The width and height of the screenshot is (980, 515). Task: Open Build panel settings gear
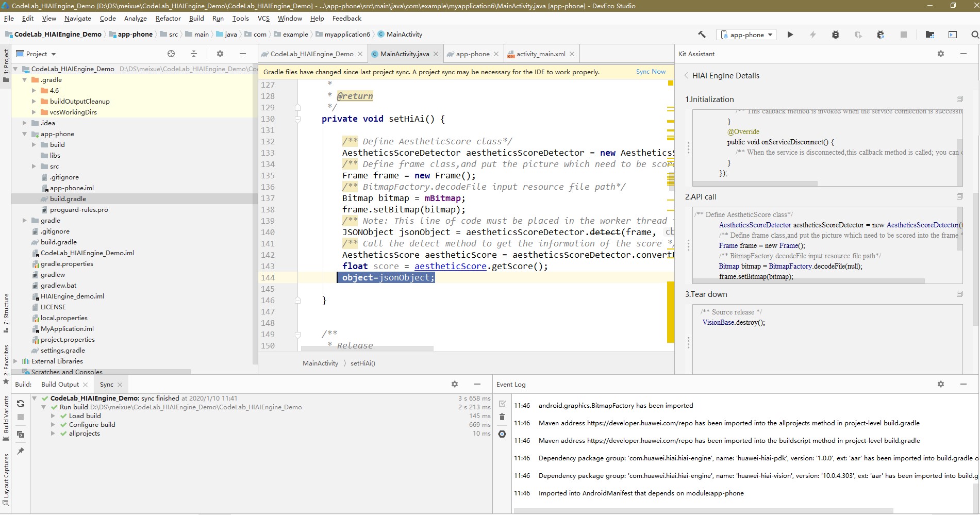[x=455, y=384]
